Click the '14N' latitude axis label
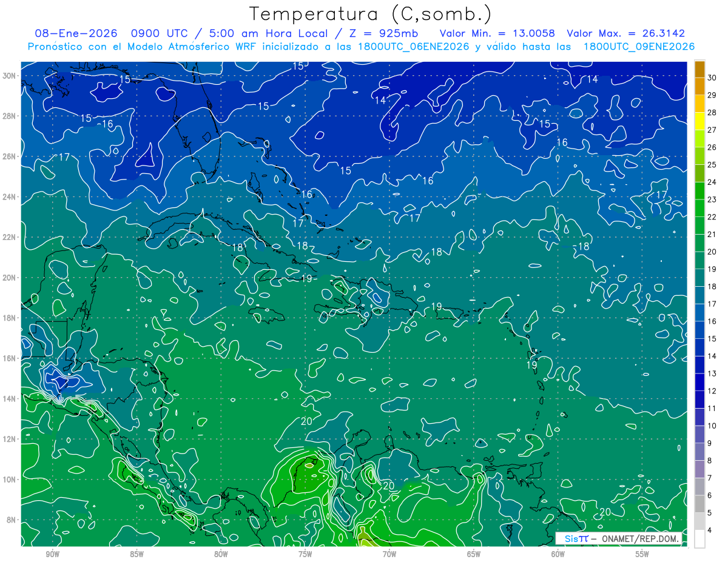 coord(9,398)
